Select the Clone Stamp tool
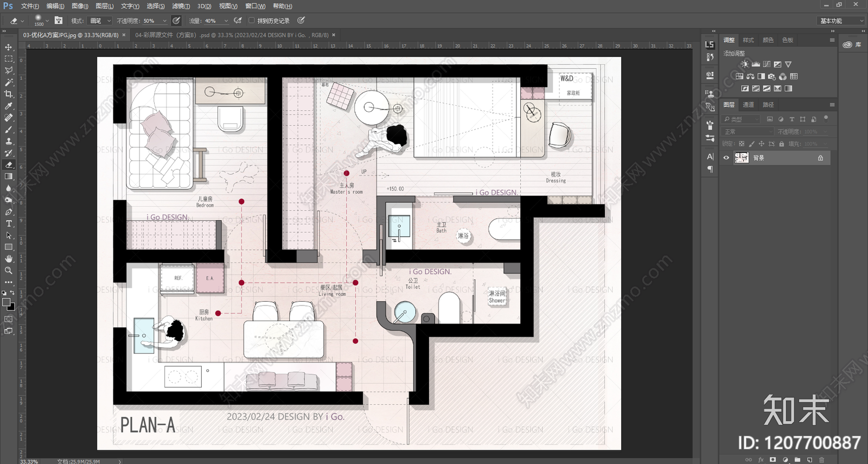The image size is (868, 464). tap(9, 141)
